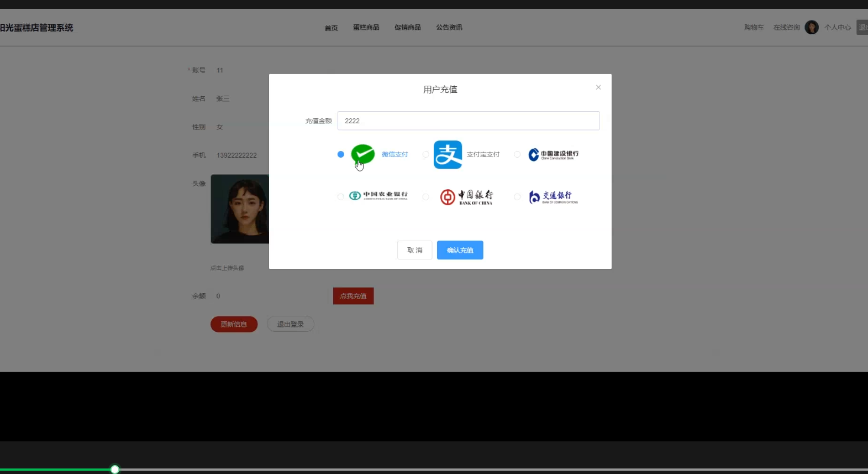Click the video progress bar handle
Image resolution: width=868 pixels, height=474 pixels.
[115, 470]
